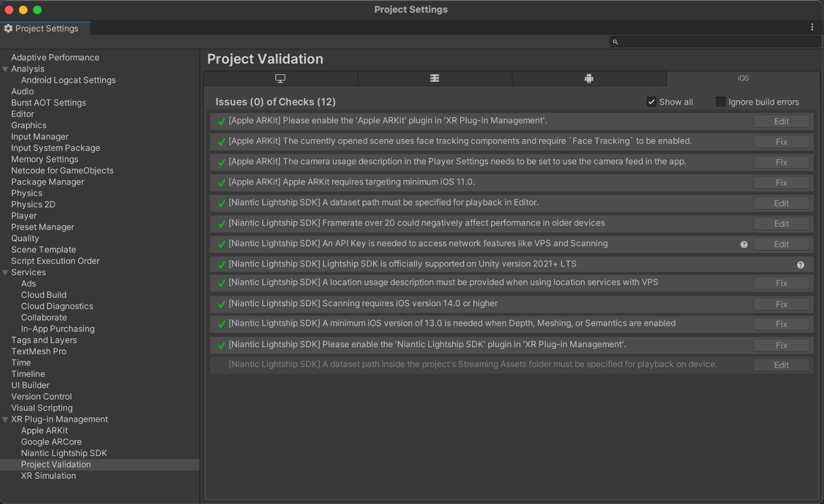Collapse the Analysis tree section
824x504 pixels.
pos(5,69)
